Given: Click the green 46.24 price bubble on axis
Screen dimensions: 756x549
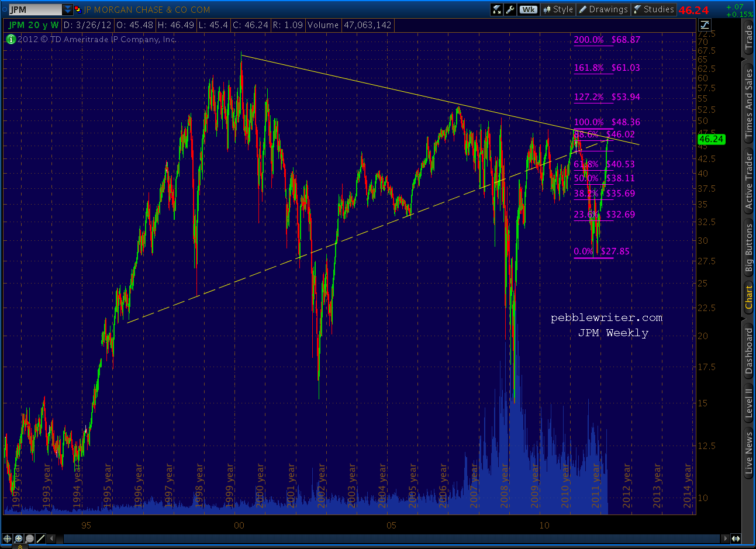Looking at the screenshot, I should coord(711,139).
